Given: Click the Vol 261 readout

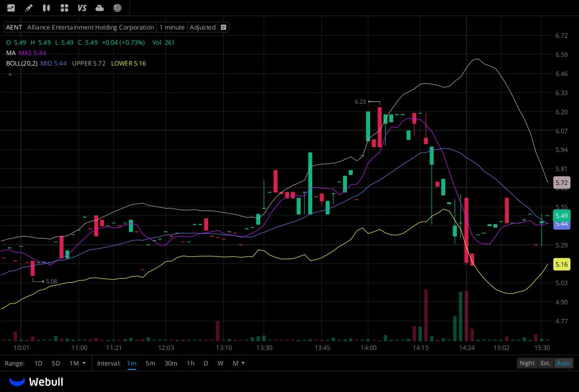Looking at the screenshot, I should coord(164,42).
